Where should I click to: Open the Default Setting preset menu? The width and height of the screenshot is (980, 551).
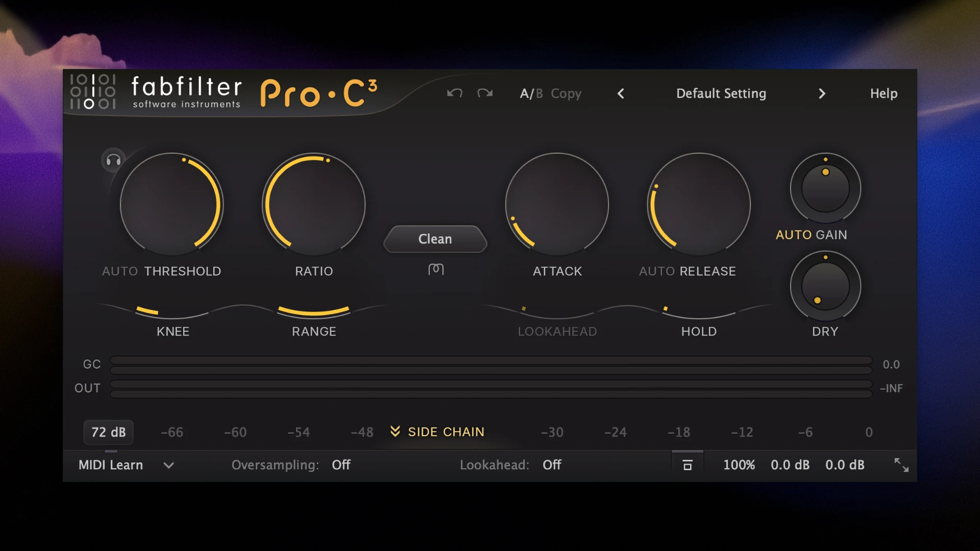pos(721,93)
